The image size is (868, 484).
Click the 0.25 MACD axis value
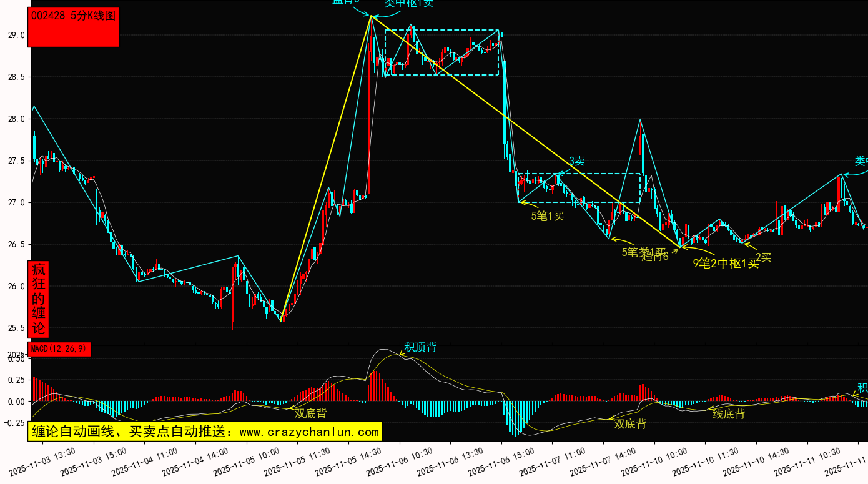16,380
